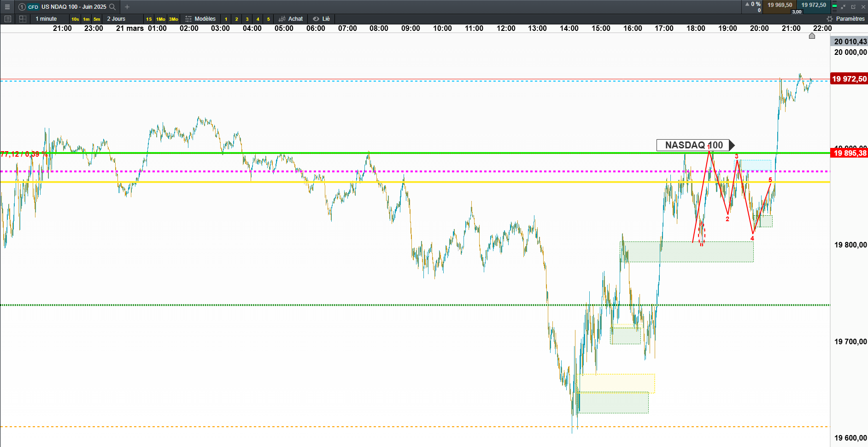Screen dimensions: 868x447
Task: Click the red 19 895,38 price level tag
Action: coord(849,153)
